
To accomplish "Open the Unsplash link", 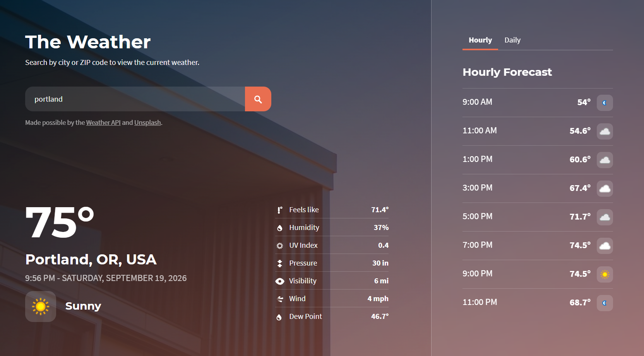I will pyautogui.click(x=147, y=123).
